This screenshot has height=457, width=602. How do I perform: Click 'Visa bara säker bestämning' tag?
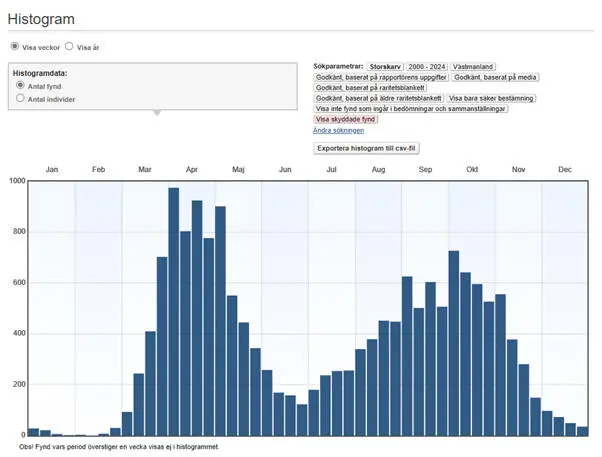[491, 98]
